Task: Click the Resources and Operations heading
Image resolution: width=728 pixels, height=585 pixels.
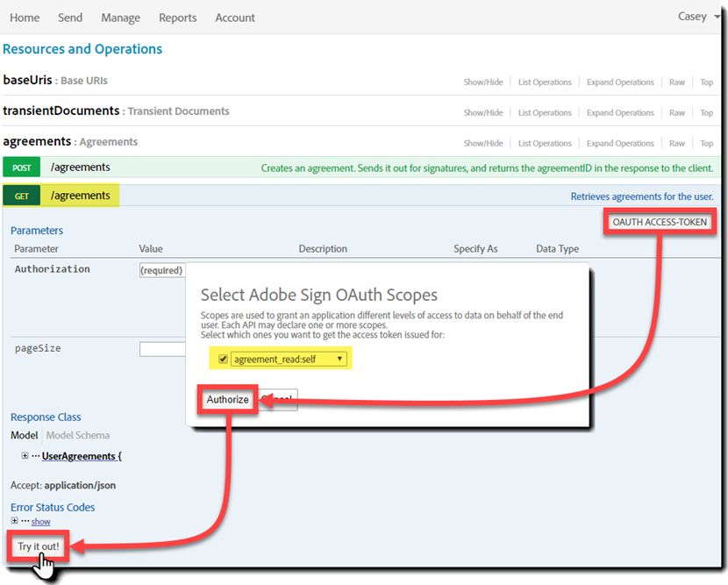Action: [x=82, y=49]
